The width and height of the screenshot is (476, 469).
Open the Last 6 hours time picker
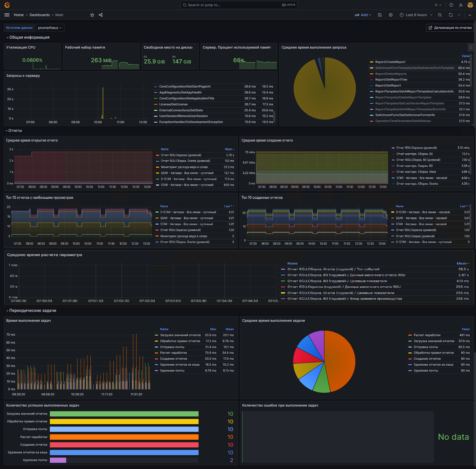(x=416, y=15)
